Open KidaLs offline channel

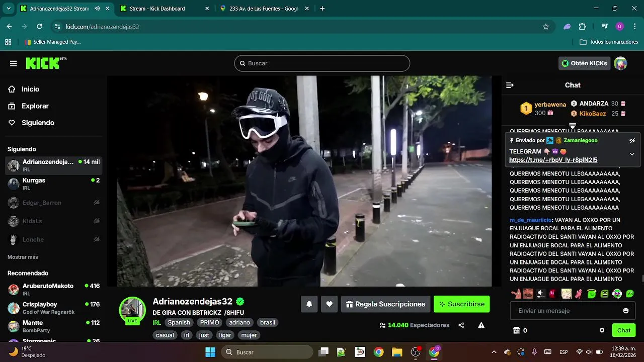tap(53, 221)
